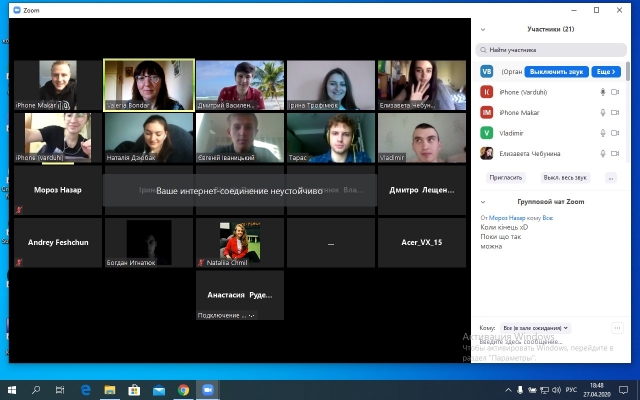The height and width of the screenshot is (400, 640).
Task: Select Мороз Назар tile
Action: 58,190
